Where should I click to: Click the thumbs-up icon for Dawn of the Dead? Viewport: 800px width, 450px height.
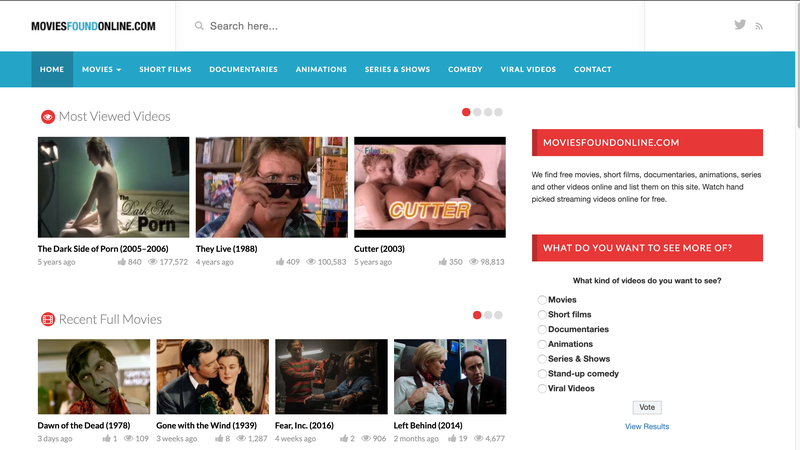(106, 438)
